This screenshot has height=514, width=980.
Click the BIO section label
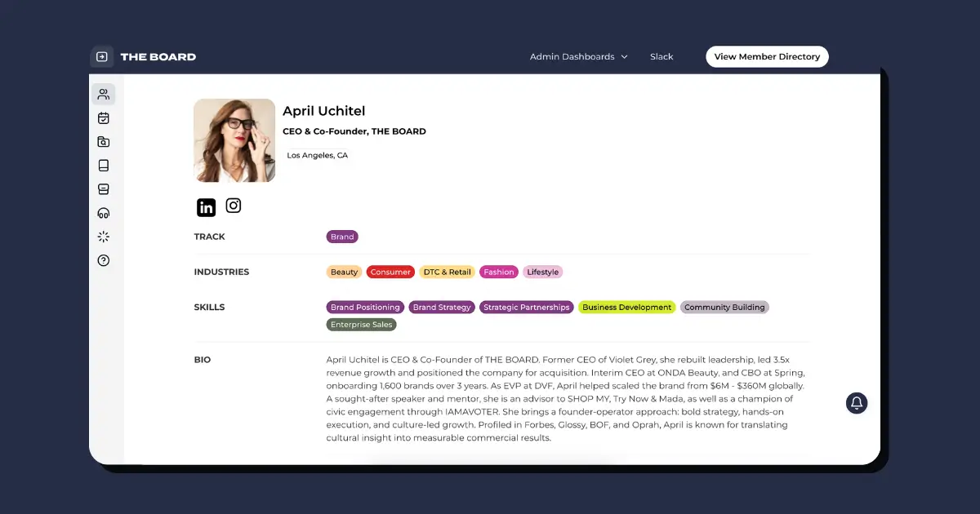[x=203, y=360]
